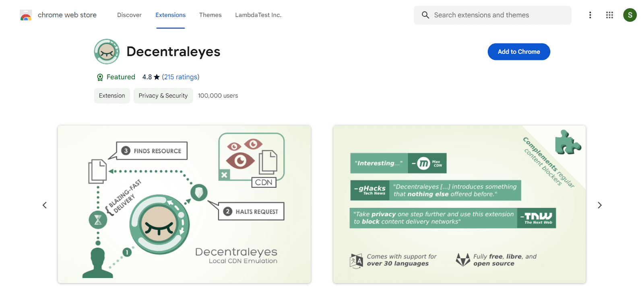Click the 4.8 star rating
Screen dimensions: 644x296
click(x=151, y=77)
